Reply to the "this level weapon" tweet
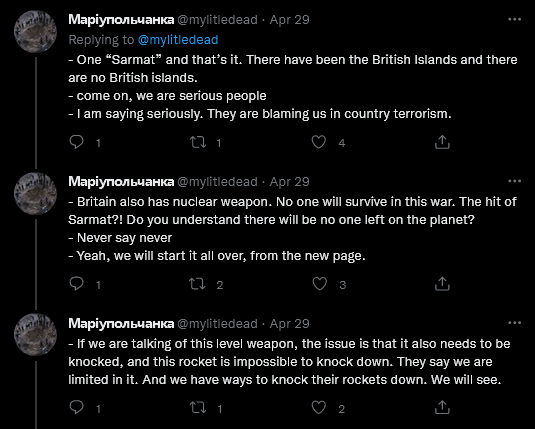The image size is (535, 429). [76, 407]
